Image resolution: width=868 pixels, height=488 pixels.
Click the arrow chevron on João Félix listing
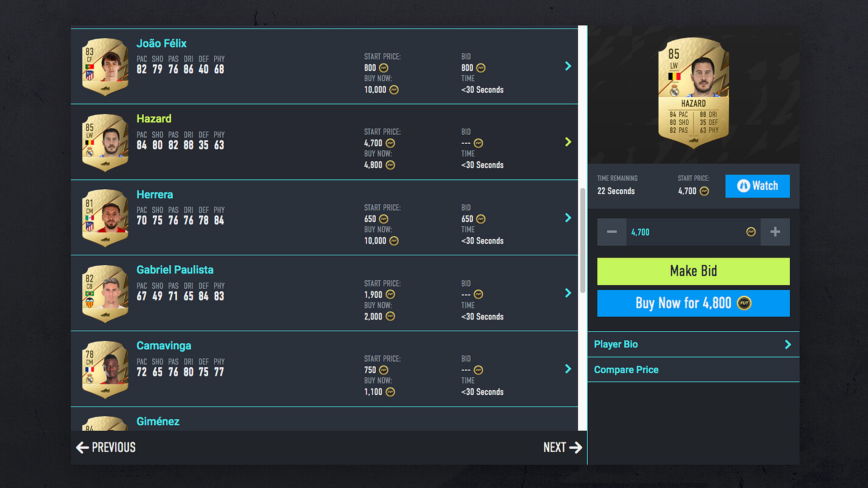pyautogui.click(x=566, y=67)
